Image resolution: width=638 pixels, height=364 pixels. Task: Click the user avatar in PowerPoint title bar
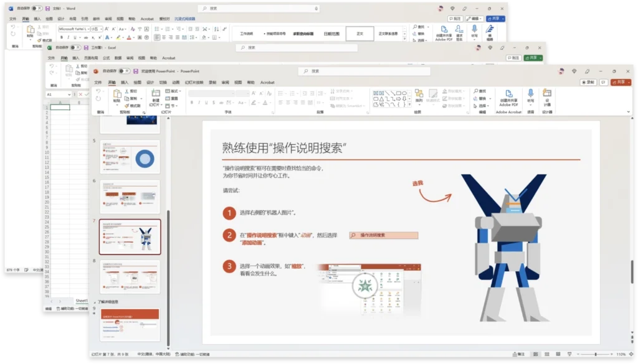point(561,71)
